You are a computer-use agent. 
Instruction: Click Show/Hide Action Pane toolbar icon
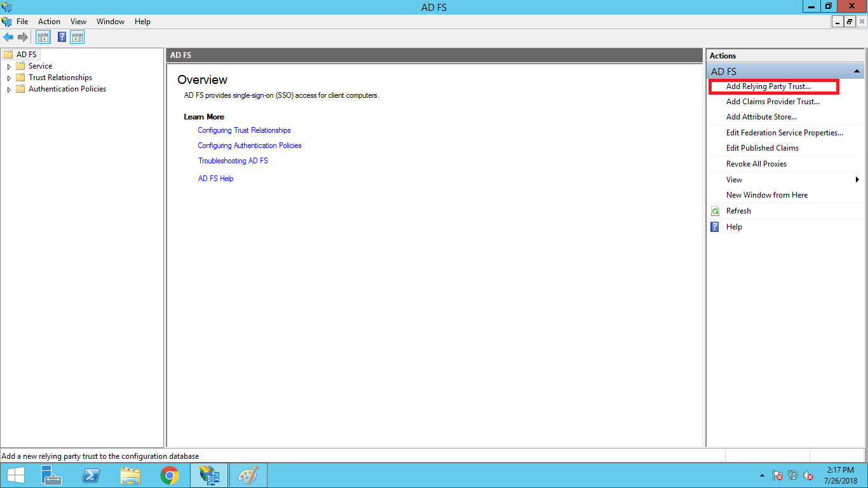pyautogui.click(x=78, y=37)
